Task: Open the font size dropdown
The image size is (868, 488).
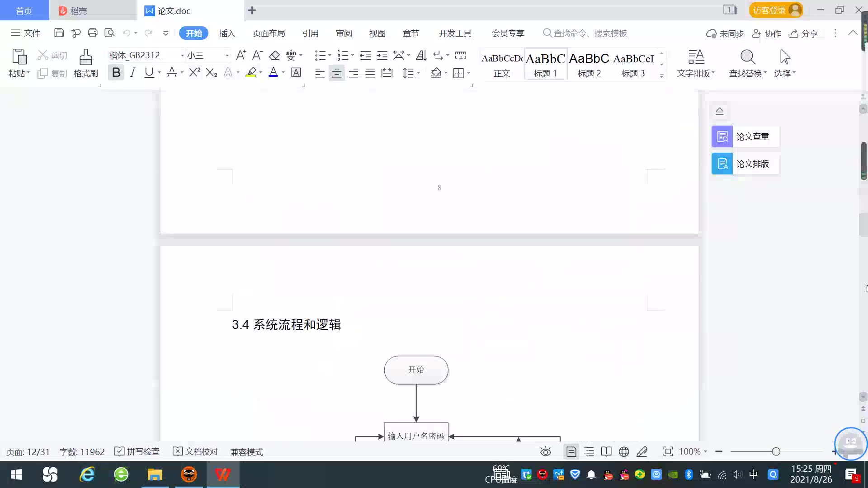Action: click(x=227, y=55)
